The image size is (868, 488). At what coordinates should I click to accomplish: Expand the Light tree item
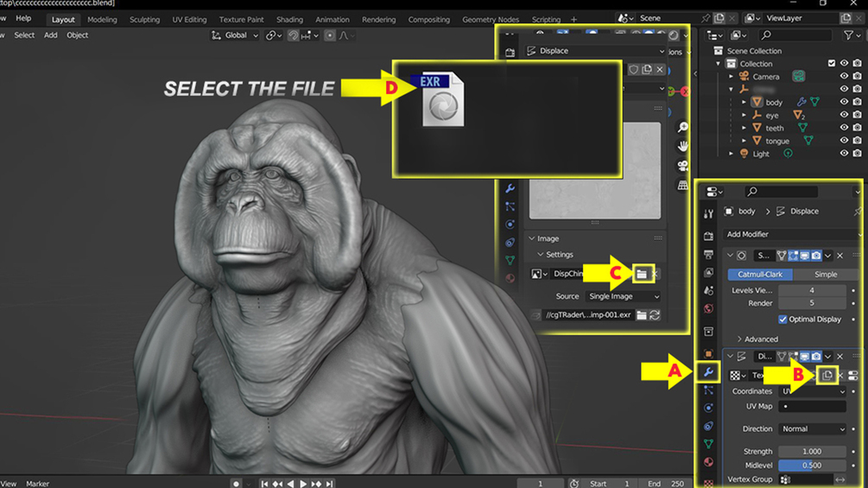[x=731, y=154]
